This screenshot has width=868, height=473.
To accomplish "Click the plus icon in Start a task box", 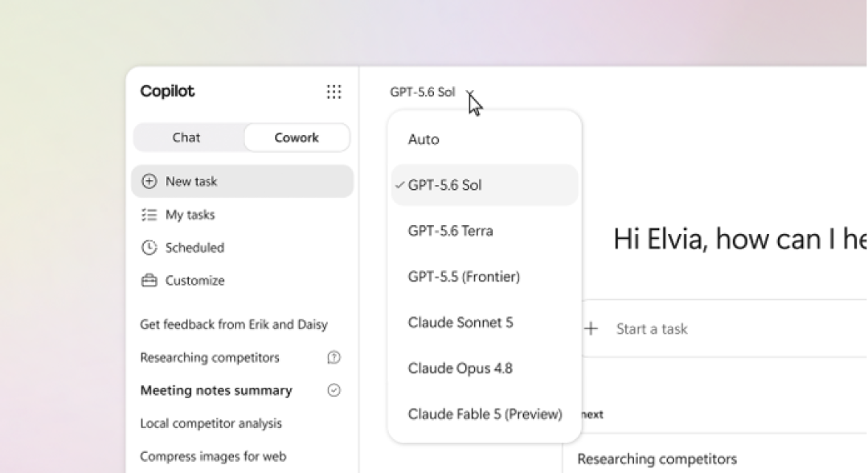I will tap(592, 328).
